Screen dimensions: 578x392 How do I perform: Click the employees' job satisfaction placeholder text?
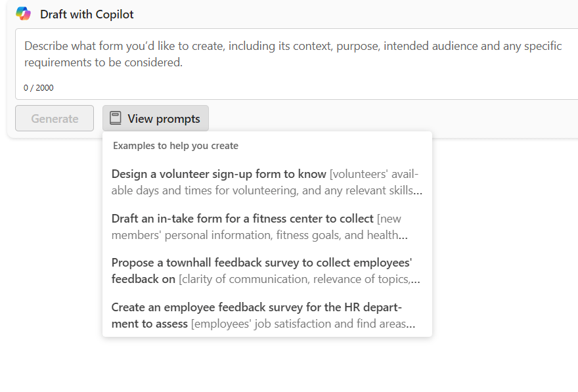(302, 324)
